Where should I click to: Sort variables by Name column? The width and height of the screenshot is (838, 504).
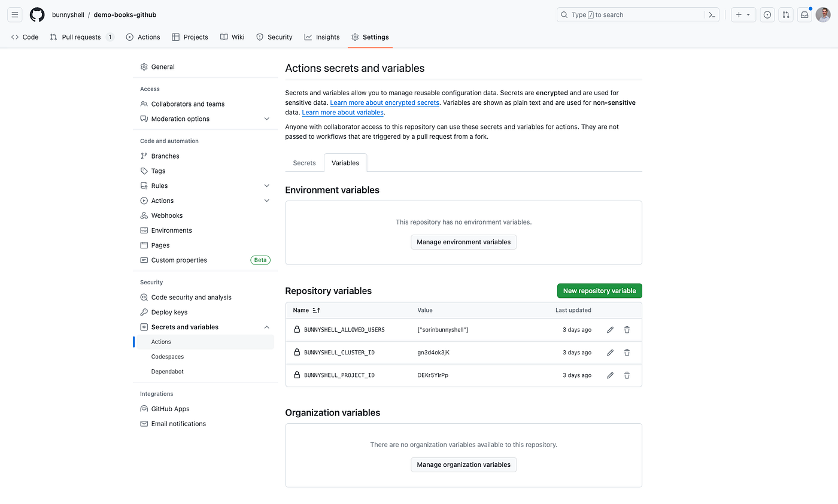pos(306,310)
